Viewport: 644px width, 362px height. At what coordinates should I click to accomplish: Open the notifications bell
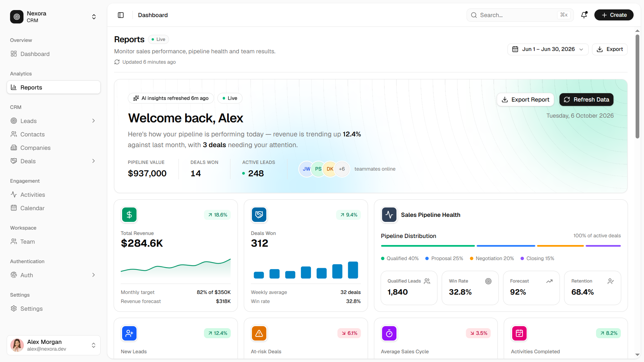click(584, 15)
